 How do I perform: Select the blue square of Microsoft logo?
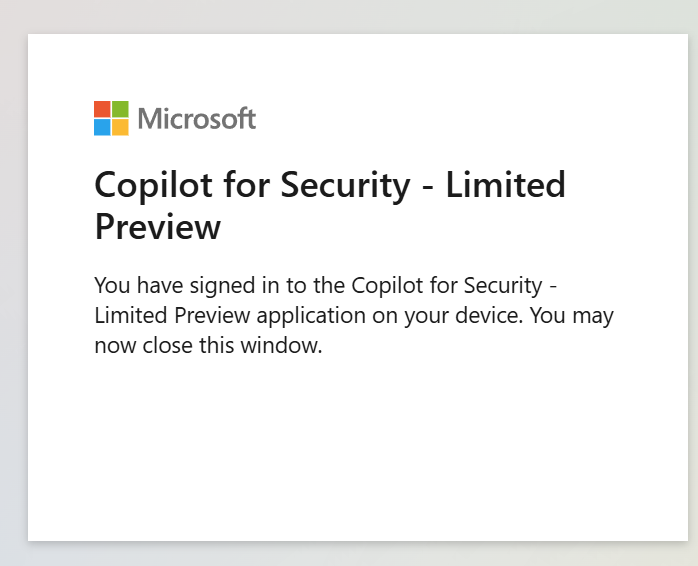(102, 127)
